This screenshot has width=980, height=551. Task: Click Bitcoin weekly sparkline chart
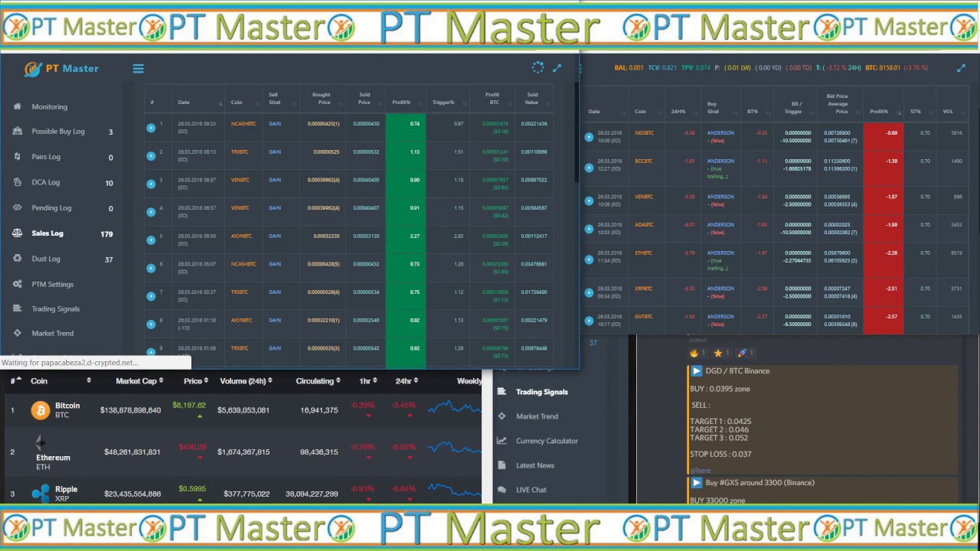tap(455, 406)
